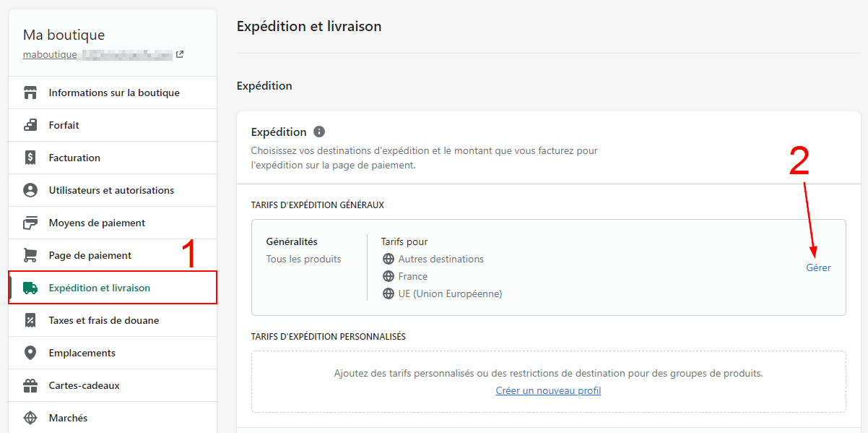Click the Expédition et livraison truck icon

(30, 288)
